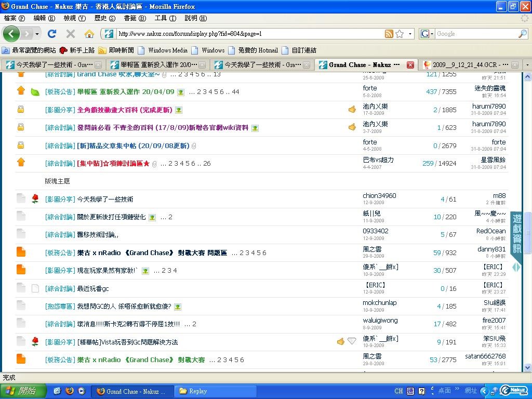532x399 pixels.
Task: Reload the current forum page
Action: coord(51,34)
